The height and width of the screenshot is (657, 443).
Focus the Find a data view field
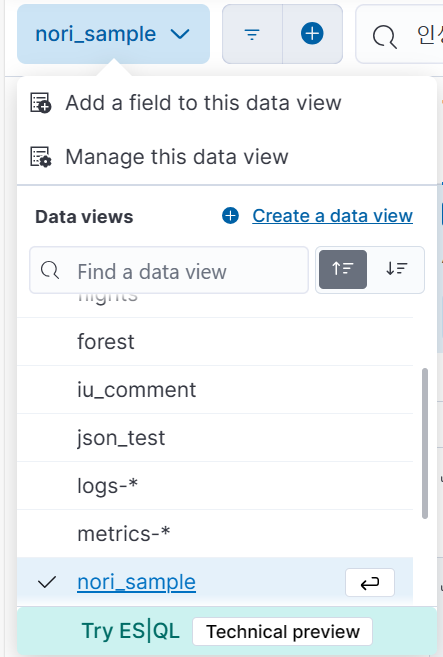[x=169, y=270]
